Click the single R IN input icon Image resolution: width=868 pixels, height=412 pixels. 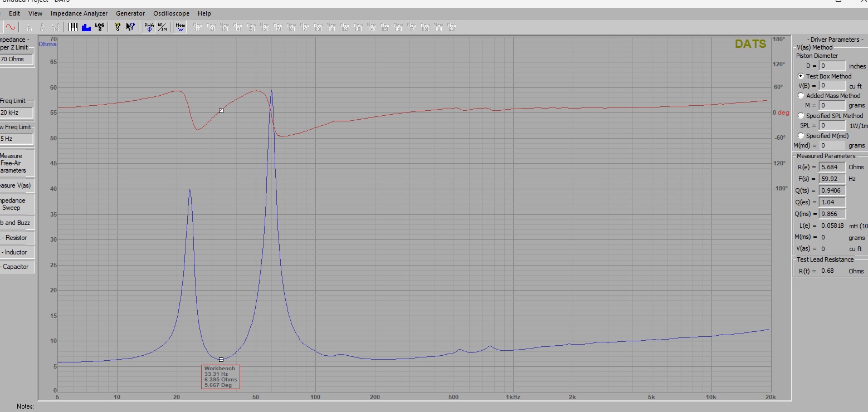pos(42,26)
